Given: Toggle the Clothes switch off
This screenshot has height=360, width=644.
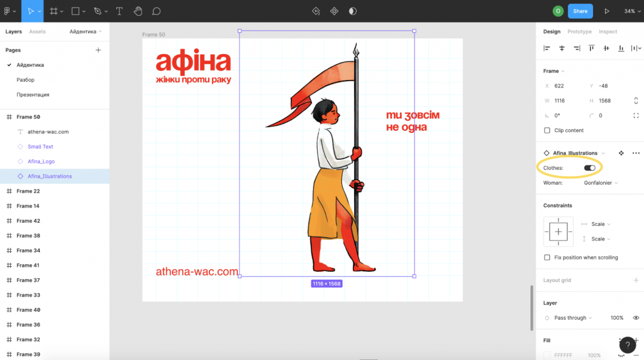Looking at the screenshot, I should (590, 168).
